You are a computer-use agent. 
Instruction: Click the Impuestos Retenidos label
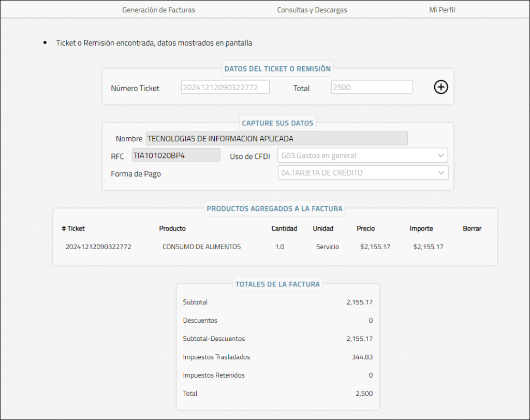(x=214, y=375)
